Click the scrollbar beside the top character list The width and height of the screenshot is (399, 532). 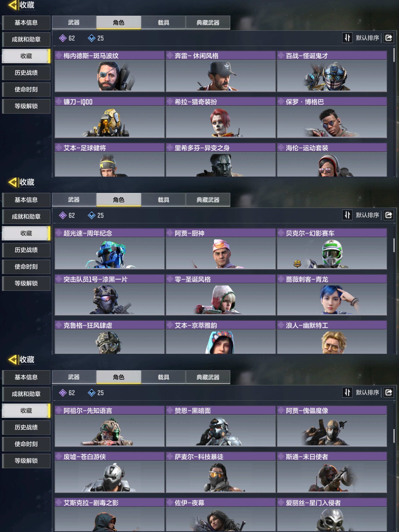point(394,55)
